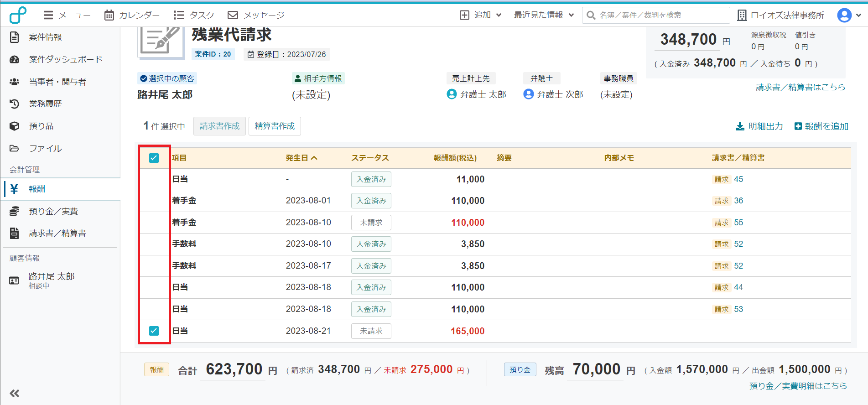Open the task list icon
Viewport: 868px width, 405px height.
tap(179, 15)
